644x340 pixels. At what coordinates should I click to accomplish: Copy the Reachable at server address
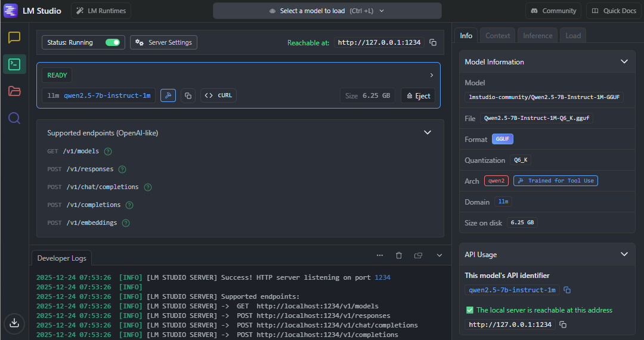point(433,43)
